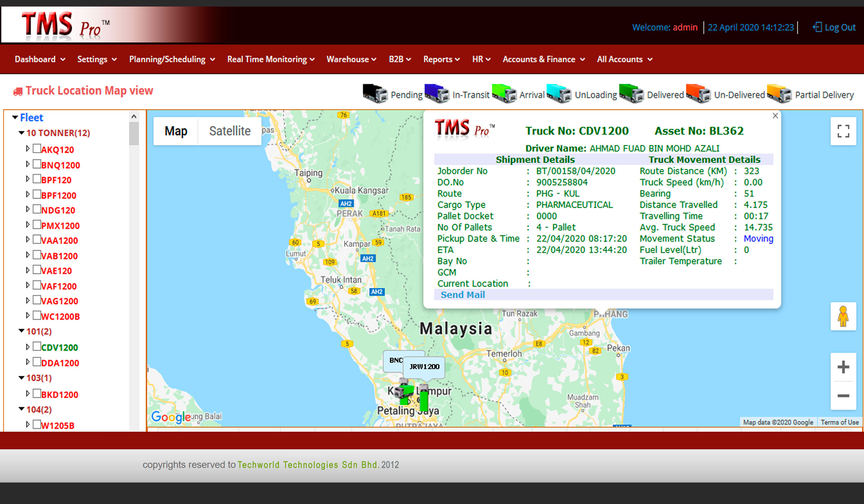Zoom in on the map
The width and height of the screenshot is (864, 504).
[x=843, y=367]
